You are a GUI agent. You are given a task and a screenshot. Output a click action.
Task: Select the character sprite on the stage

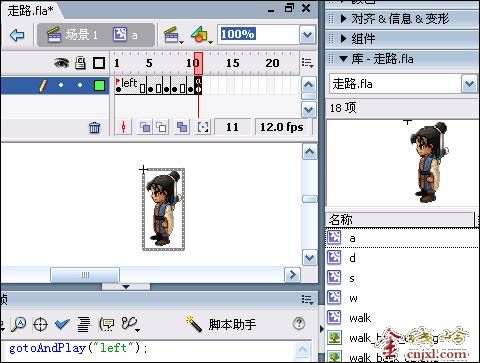[x=163, y=209]
